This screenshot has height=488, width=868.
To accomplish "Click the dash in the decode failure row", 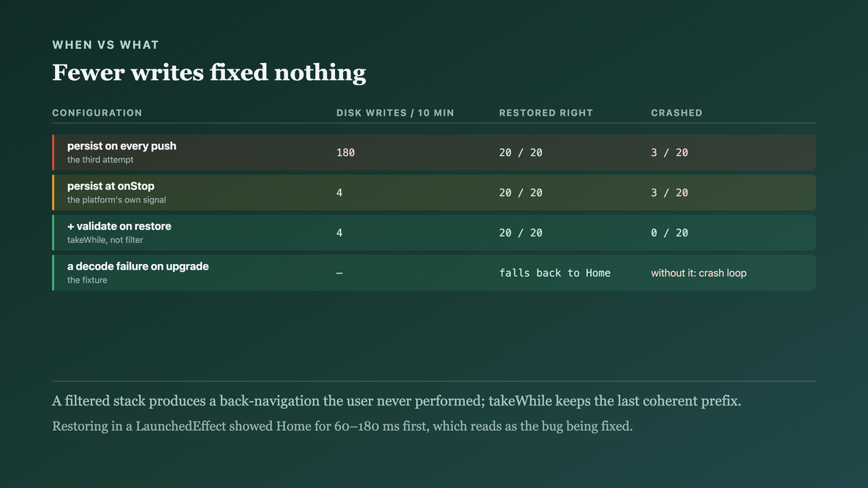I will coord(339,273).
